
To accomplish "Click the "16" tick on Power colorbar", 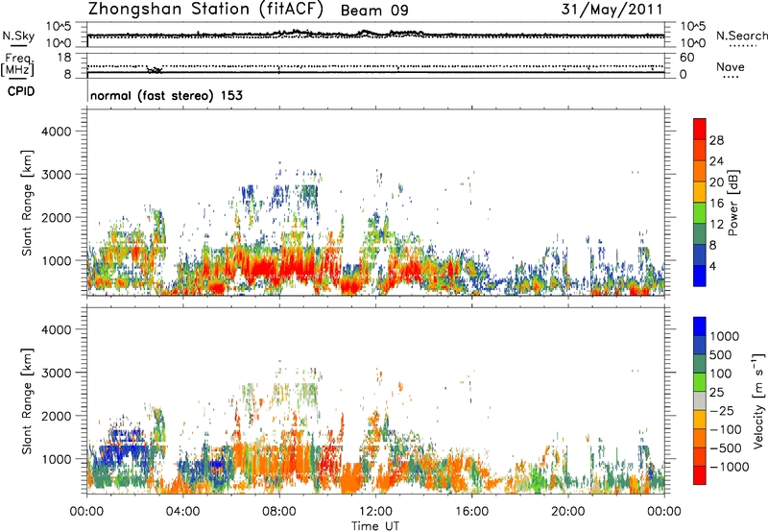I will [x=716, y=203].
